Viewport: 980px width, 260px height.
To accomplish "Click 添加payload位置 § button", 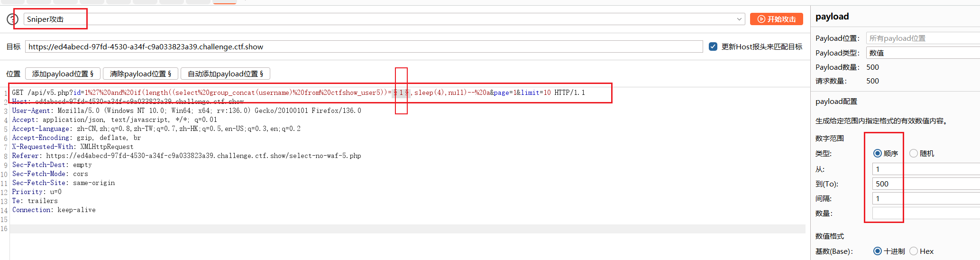I will (63, 74).
